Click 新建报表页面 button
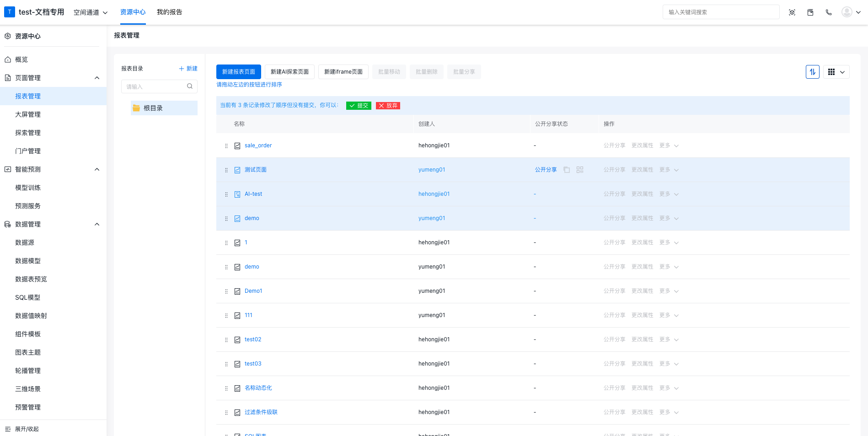This screenshot has width=868, height=436. (239, 72)
